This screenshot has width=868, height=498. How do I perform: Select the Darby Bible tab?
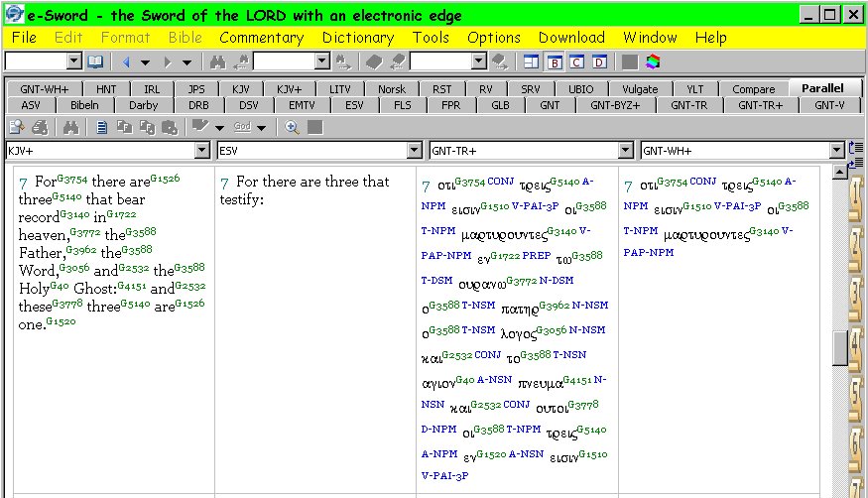(x=144, y=105)
